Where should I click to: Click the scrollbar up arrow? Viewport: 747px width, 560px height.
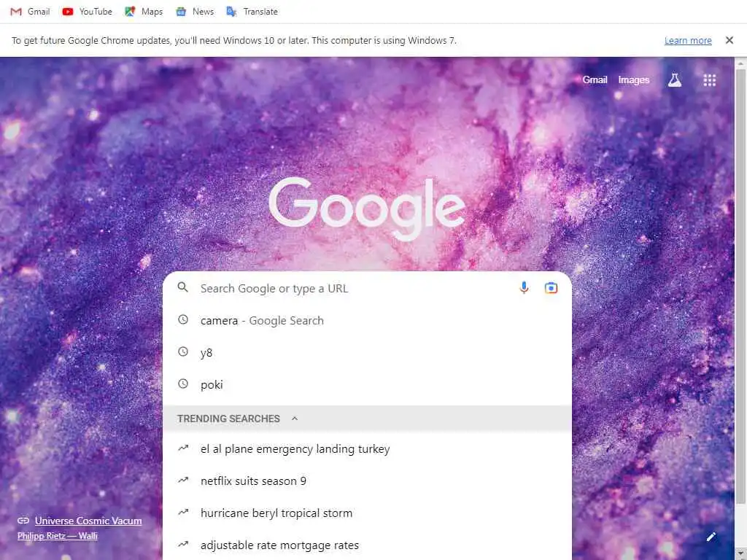740,63
